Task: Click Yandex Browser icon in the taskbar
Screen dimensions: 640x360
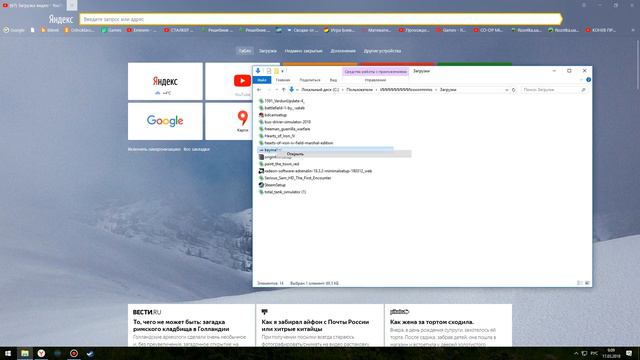Action: (41, 353)
